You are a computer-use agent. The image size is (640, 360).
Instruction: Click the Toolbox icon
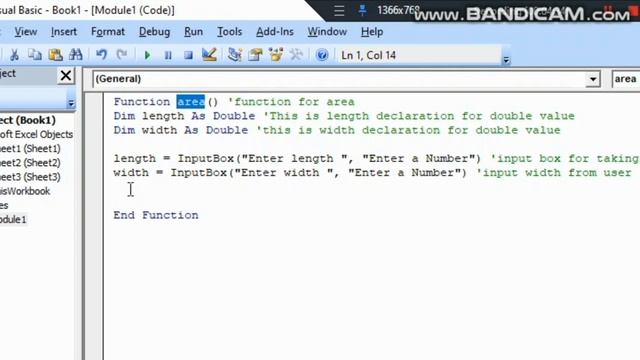coord(296,55)
